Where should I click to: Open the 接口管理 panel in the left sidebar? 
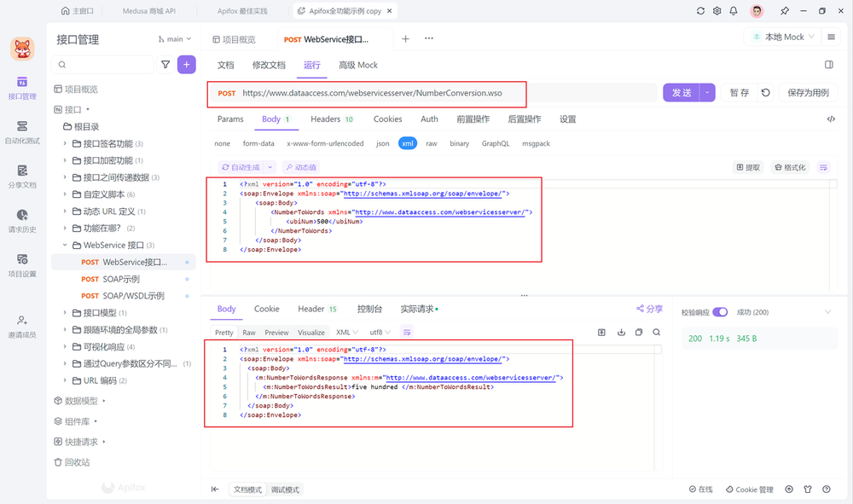click(x=22, y=89)
